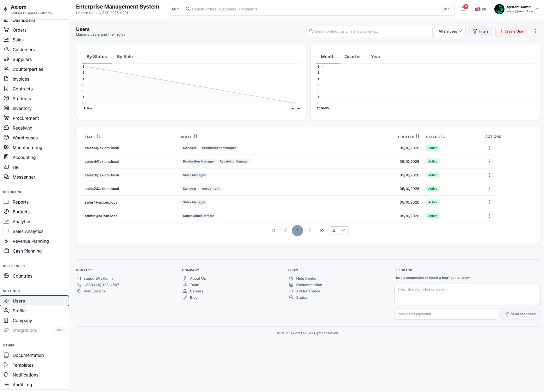Open Customers in the sidebar

34,50
